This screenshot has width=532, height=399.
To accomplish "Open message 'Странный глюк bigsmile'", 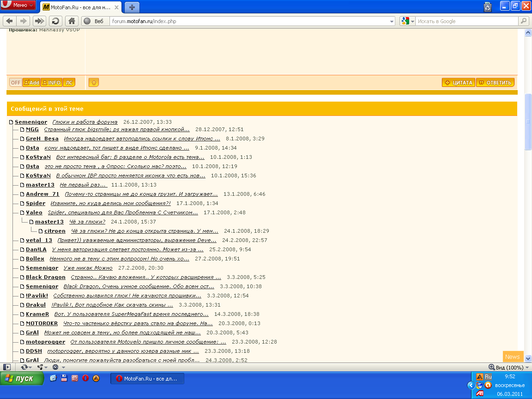I will (117, 130).
